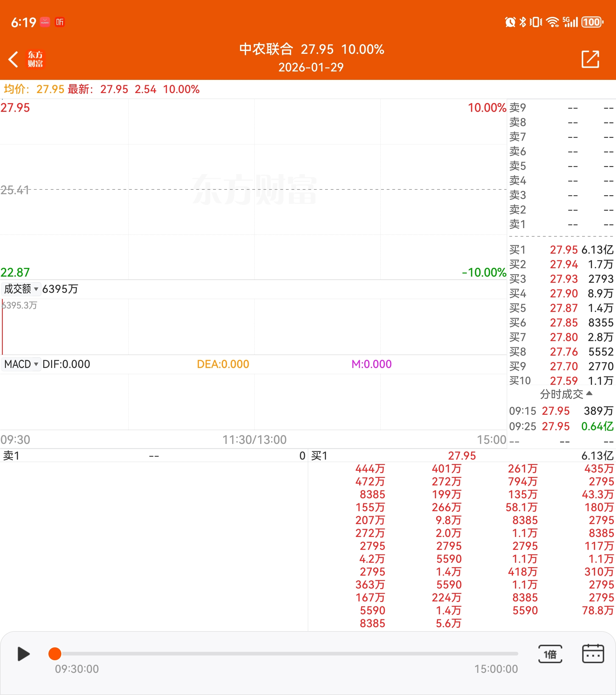Tap the alarm clock status icon

510,22
